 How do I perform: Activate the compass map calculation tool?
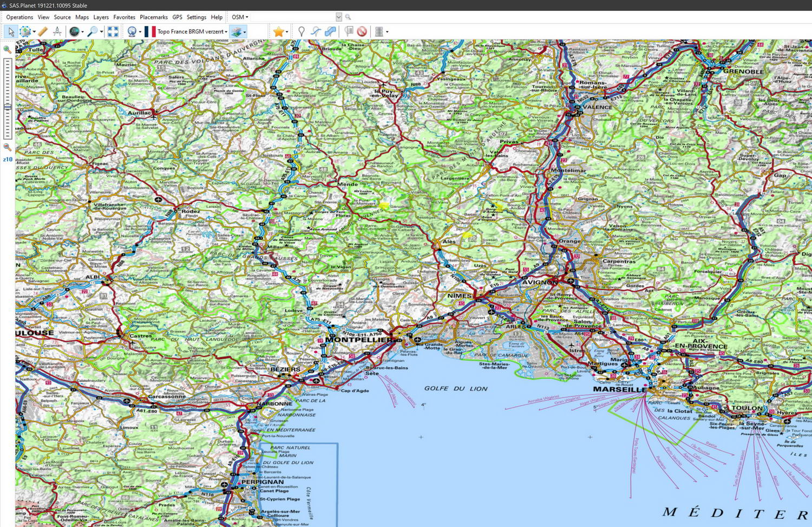57,32
